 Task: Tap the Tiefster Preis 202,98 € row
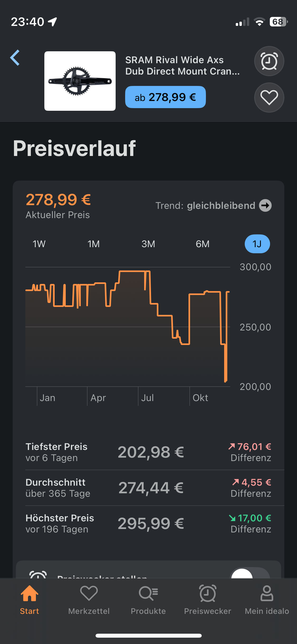click(148, 452)
